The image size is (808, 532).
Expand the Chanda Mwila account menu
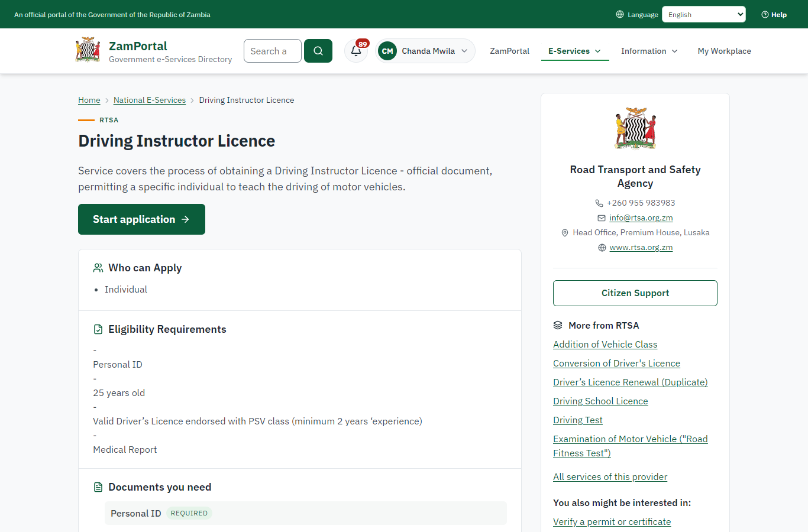tap(425, 51)
